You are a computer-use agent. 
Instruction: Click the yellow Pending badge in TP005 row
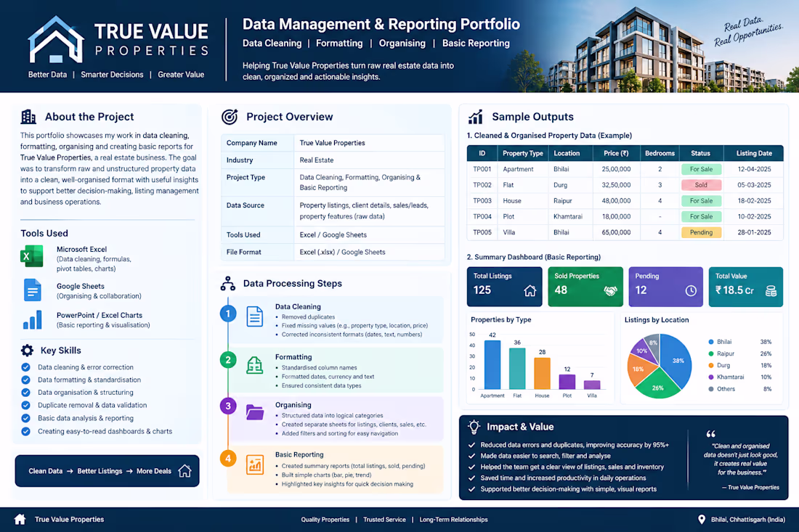701,232
